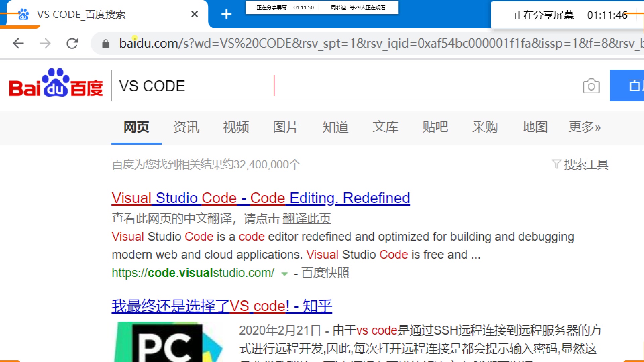Click the Baidu logo
This screenshot has height=362, width=644.
point(56,83)
